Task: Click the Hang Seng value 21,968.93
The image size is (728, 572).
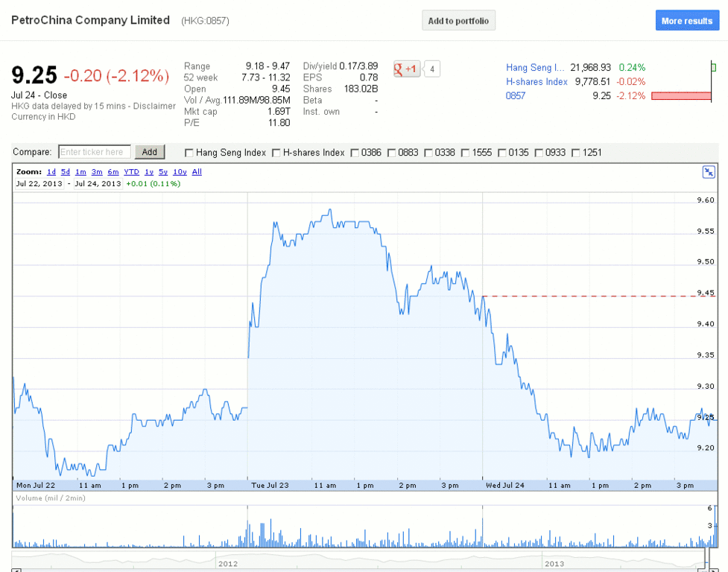Action: pyautogui.click(x=591, y=68)
